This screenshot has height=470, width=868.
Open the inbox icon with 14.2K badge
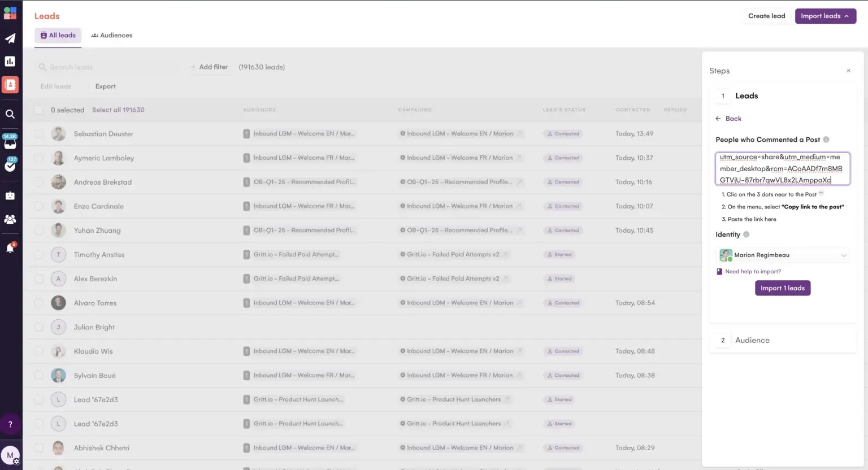pos(10,142)
